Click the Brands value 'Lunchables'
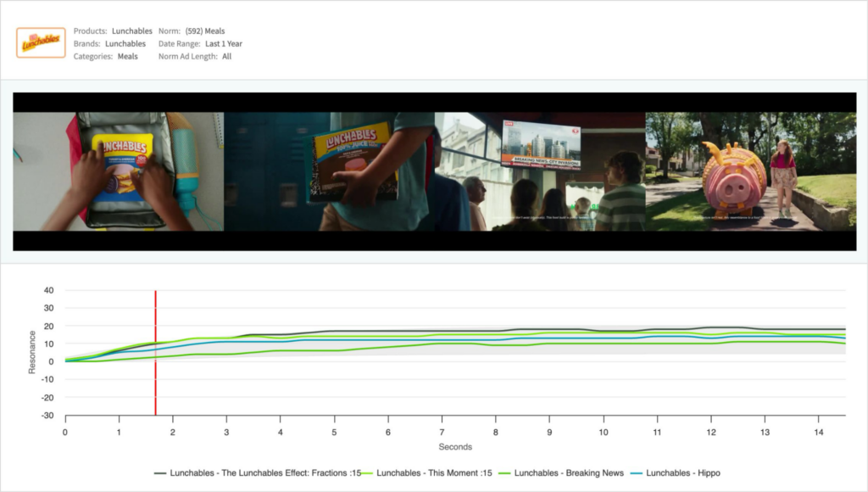The height and width of the screenshot is (492, 868). point(125,44)
